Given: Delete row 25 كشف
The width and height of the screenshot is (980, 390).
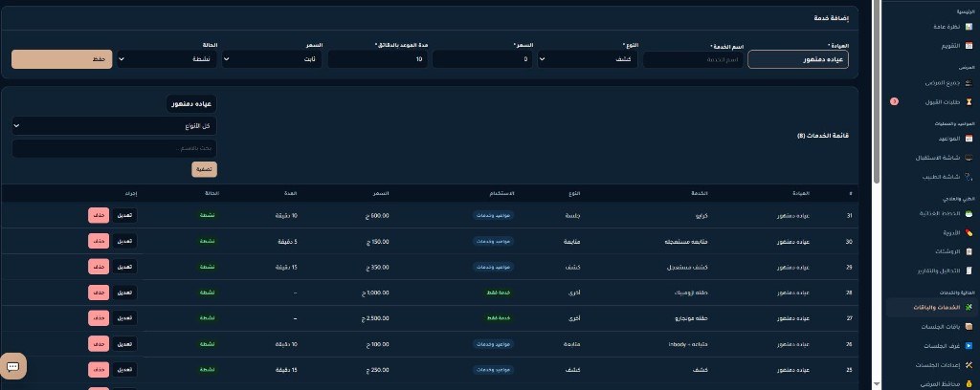Looking at the screenshot, I should click(x=99, y=369).
